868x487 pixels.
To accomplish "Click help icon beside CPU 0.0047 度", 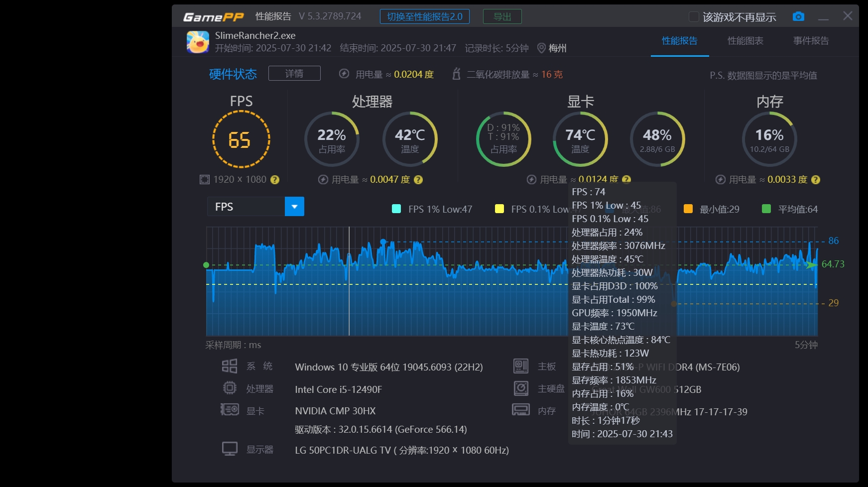I will coord(418,180).
